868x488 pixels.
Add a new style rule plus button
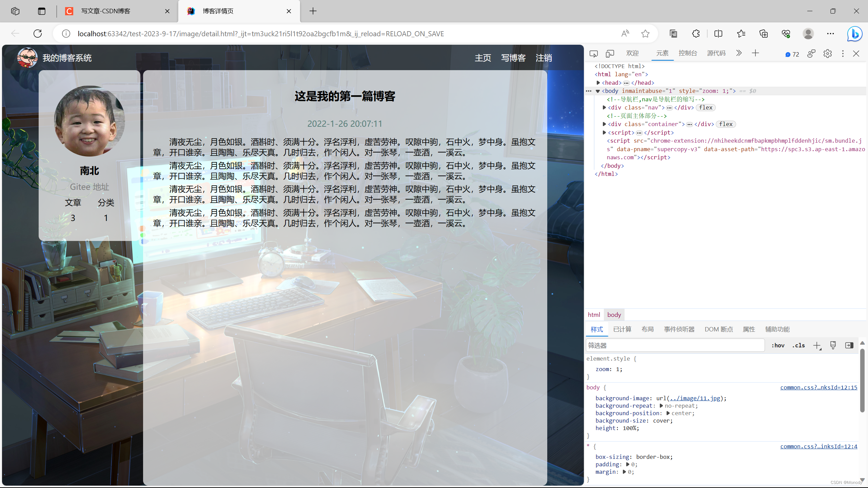click(x=817, y=346)
